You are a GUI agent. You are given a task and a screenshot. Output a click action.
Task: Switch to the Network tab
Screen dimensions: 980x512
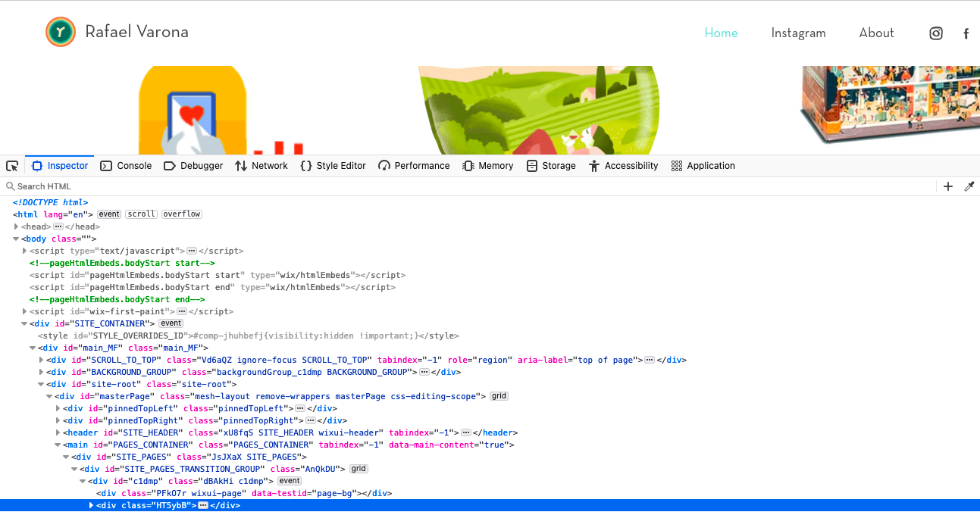(261, 166)
